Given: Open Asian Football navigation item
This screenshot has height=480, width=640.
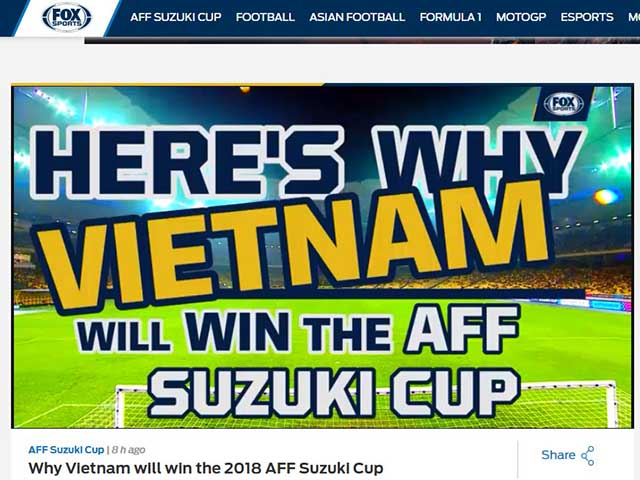Looking at the screenshot, I should 357,17.
